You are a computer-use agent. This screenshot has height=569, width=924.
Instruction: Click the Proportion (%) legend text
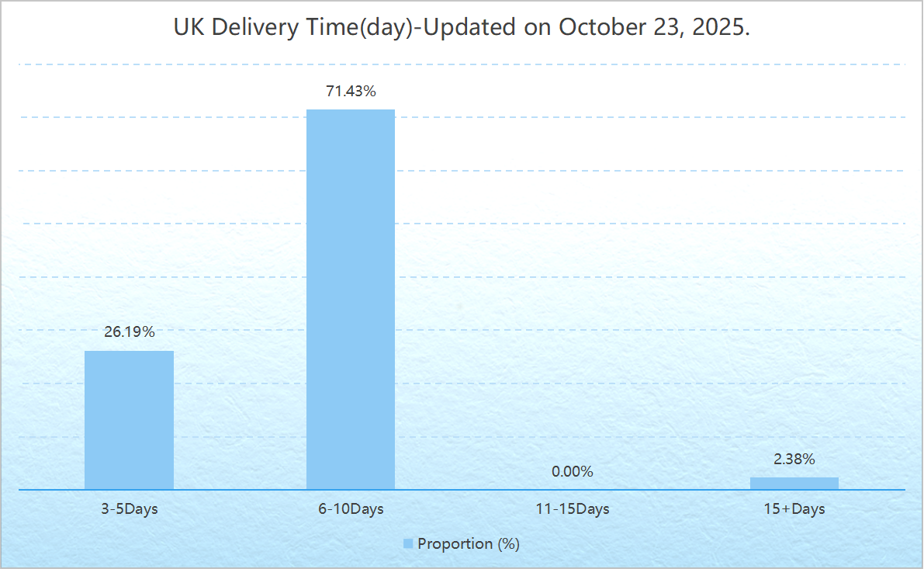tap(469, 543)
